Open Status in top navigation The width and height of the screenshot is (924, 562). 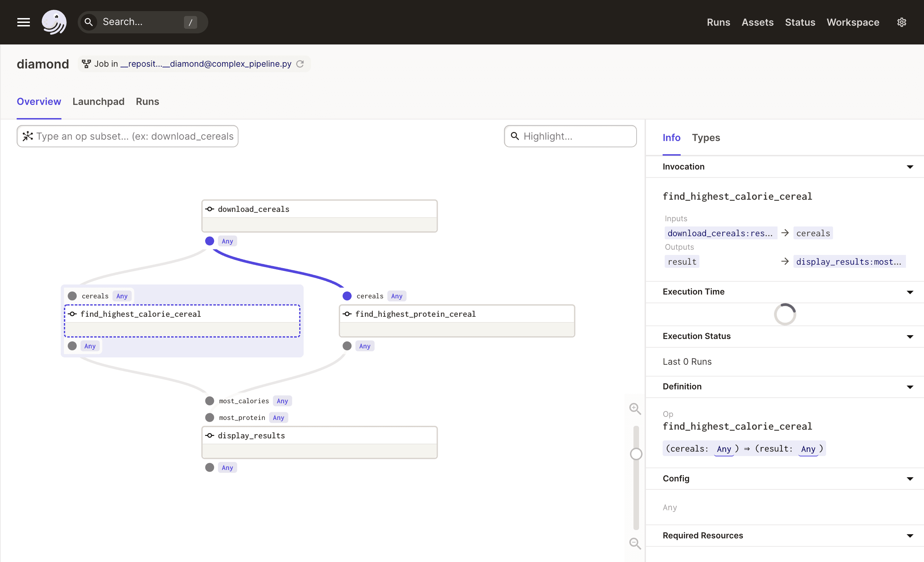point(800,22)
